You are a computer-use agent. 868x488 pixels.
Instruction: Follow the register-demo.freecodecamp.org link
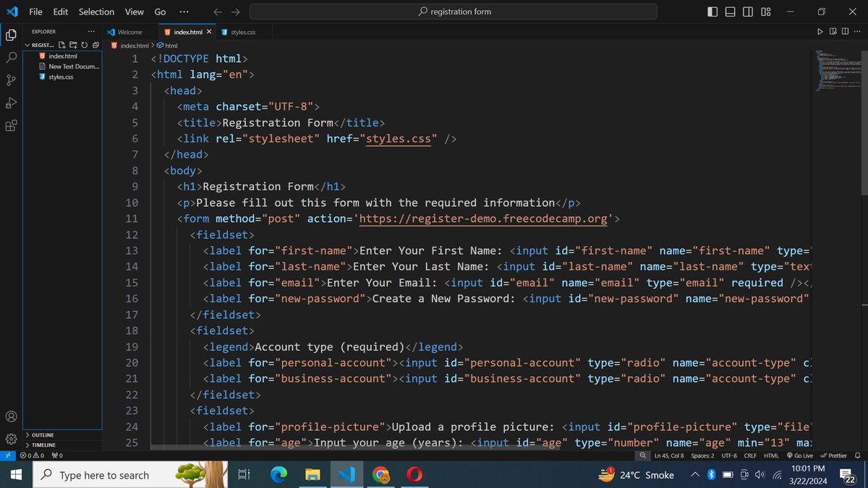coord(483,218)
